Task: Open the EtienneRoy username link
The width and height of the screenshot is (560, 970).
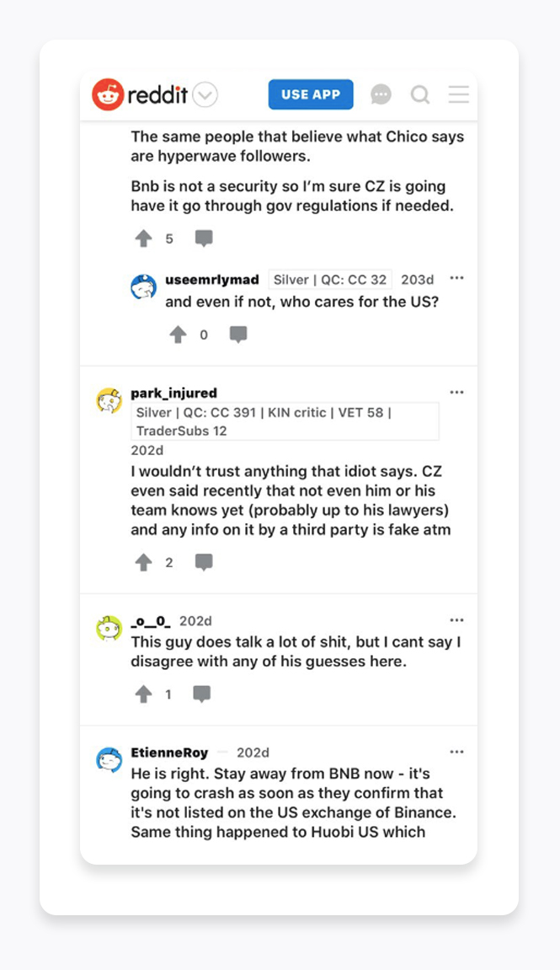Action: (x=169, y=753)
